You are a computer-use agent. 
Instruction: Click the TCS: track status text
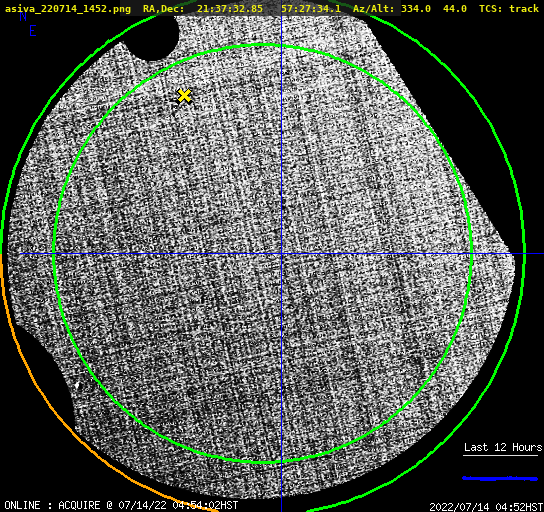(x=509, y=8)
